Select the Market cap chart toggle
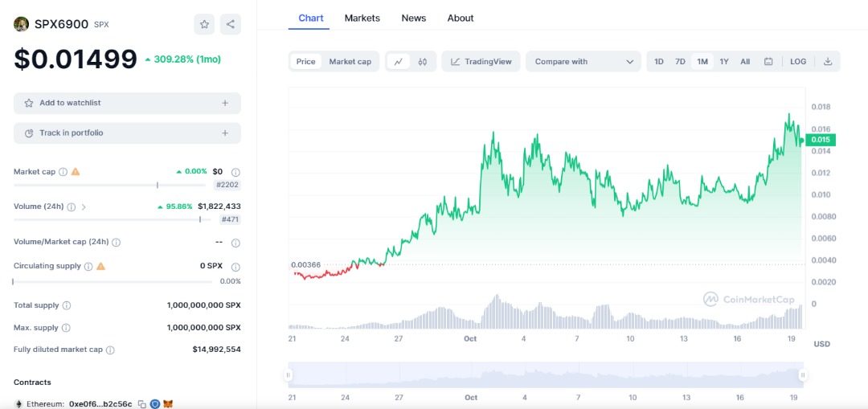The height and width of the screenshot is (409, 868). pos(350,61)
